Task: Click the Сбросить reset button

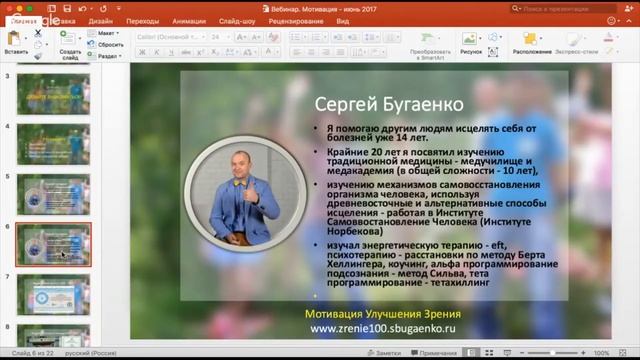Action: pyautogui.click(x=106, y=44)
